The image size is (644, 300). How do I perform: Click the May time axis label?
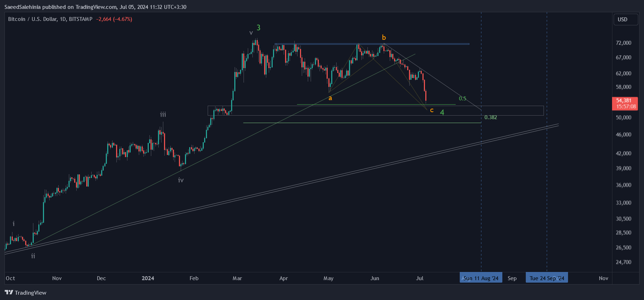click(328, 278)
